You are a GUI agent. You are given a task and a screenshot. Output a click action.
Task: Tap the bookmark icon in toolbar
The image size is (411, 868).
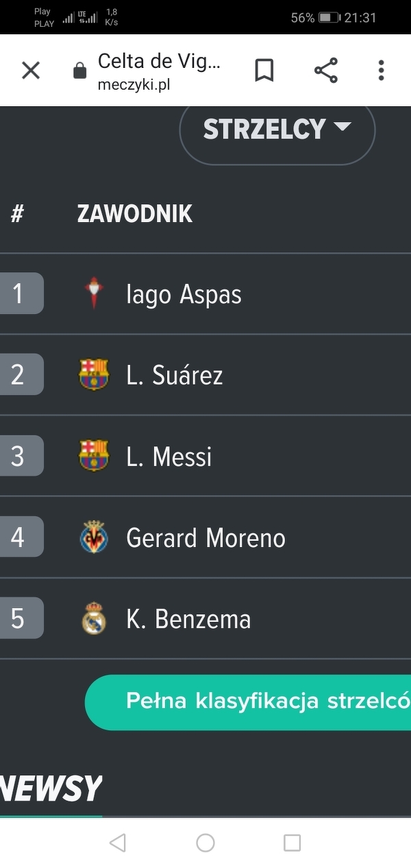[264, 70]
